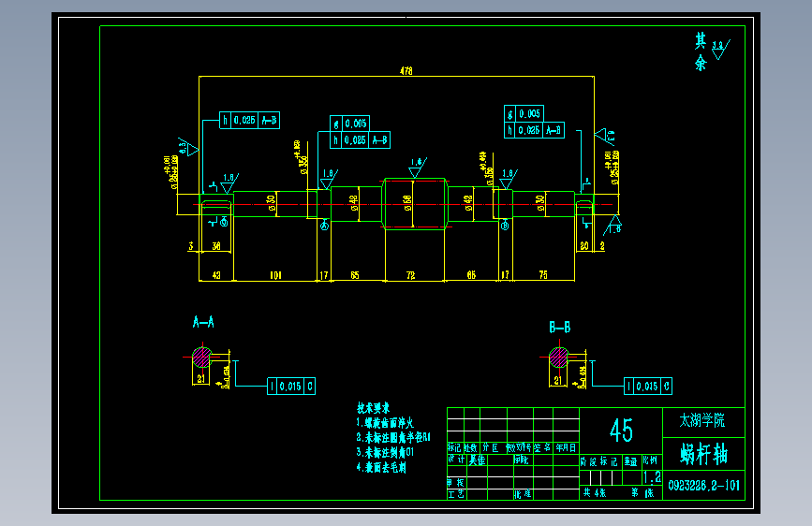812x526 pixels.
Task: Click technical note 1 about 螺旋齿面淬火
Action: point(385,423)
